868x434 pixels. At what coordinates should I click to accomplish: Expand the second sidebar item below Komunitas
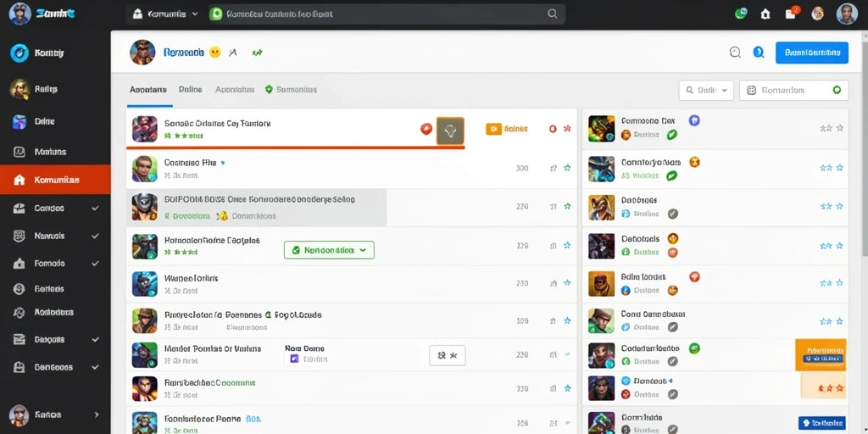point(95,236)
